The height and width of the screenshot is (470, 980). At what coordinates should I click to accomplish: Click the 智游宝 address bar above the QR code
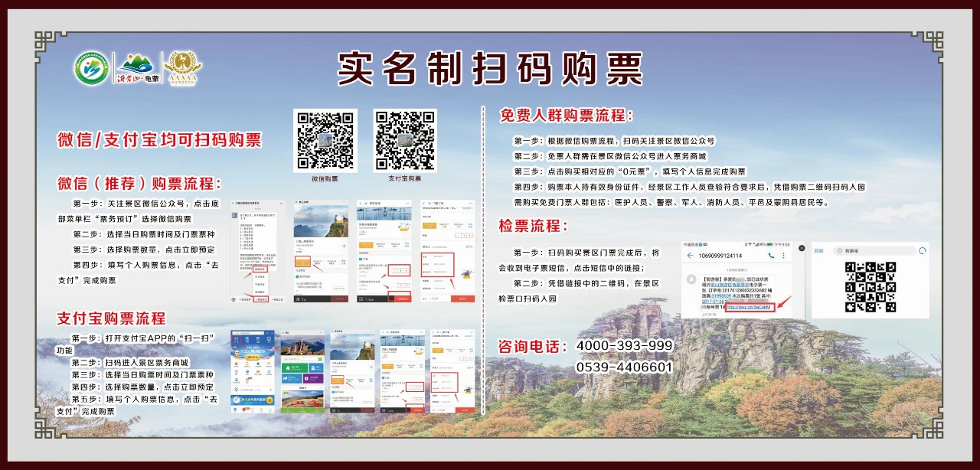[x=874, y=250]
